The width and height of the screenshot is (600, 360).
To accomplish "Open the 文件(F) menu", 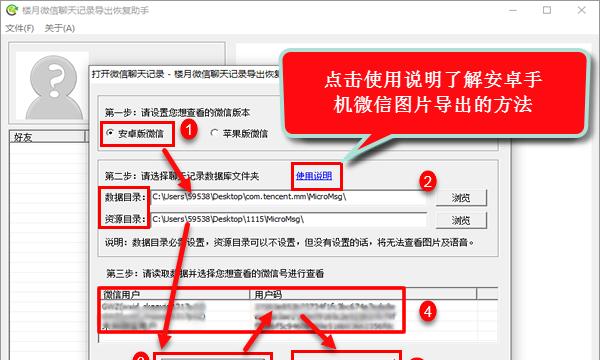I will pos(20,28).
